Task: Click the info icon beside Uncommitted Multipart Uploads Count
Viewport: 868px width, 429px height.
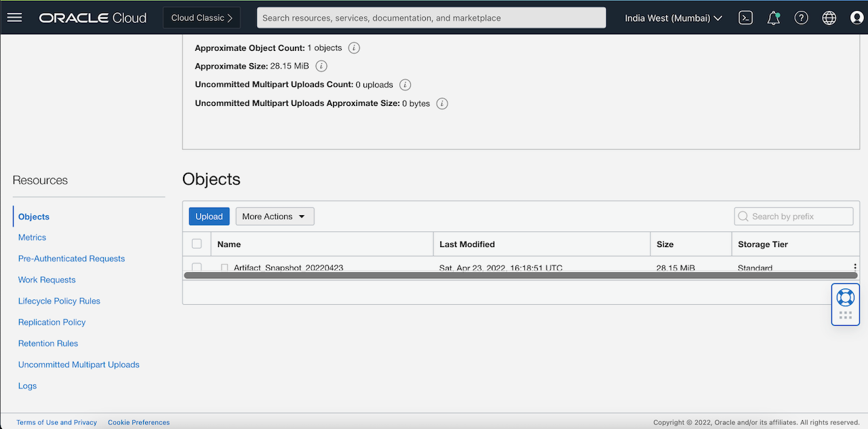Action: (x=405, y=84)
